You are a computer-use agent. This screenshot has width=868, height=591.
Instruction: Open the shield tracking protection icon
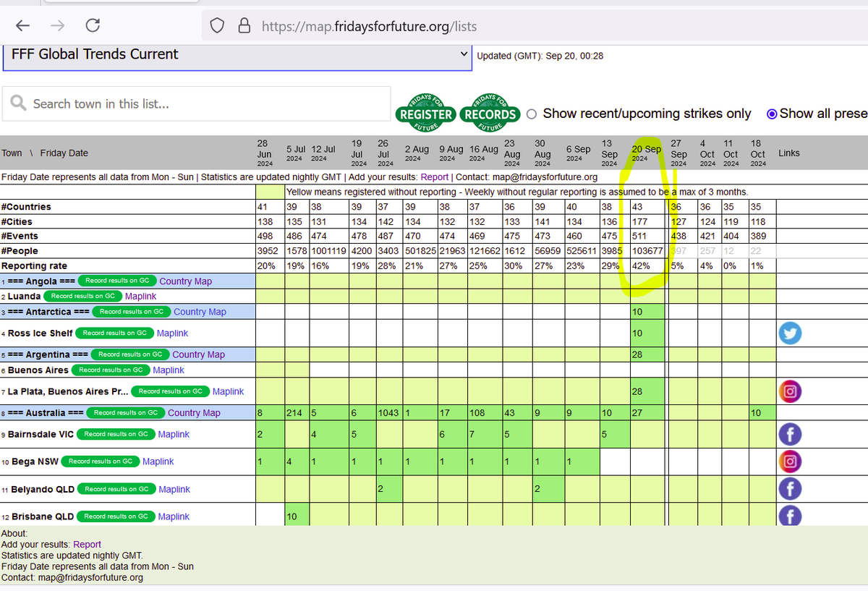coord(217,26)
